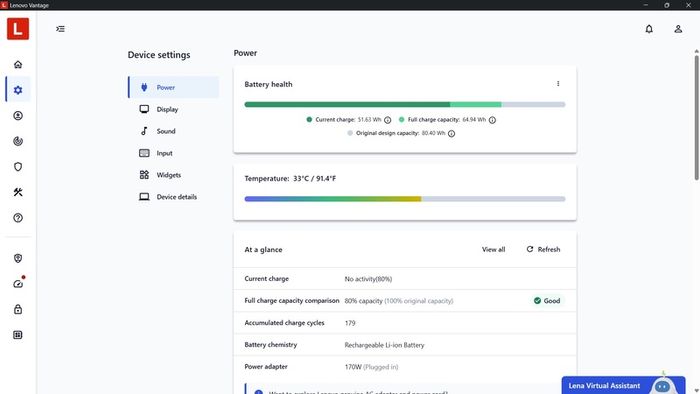Open the performance gauge icon with red dot
700x394 pixels.
18,283
